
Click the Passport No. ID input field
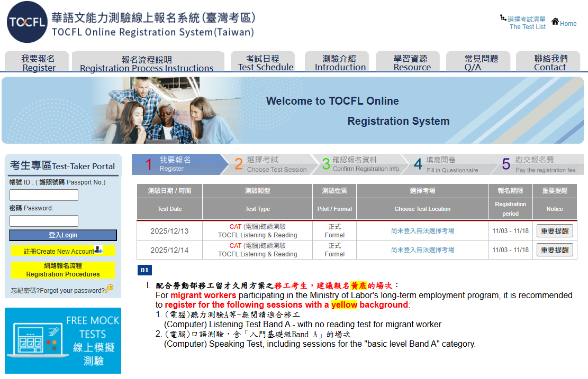44,195
